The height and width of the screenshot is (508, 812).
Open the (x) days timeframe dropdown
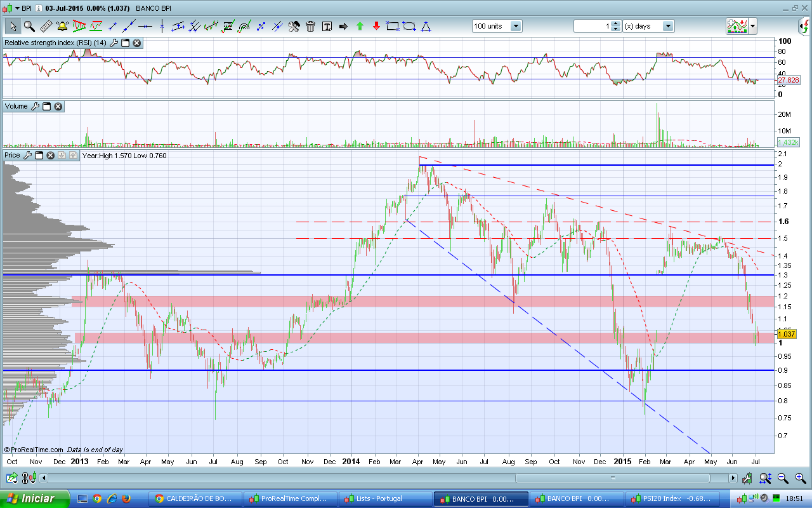pyautogui.click(x=667, y=26)
